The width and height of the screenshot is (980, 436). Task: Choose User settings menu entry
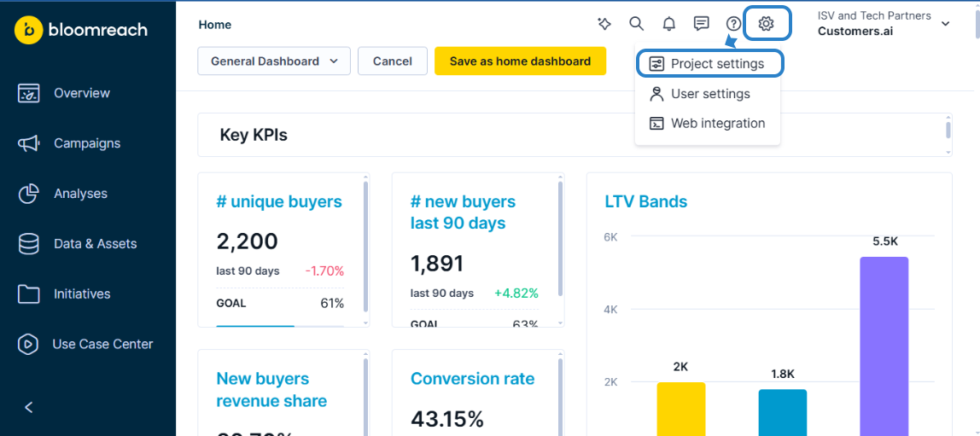pos(709,94)
